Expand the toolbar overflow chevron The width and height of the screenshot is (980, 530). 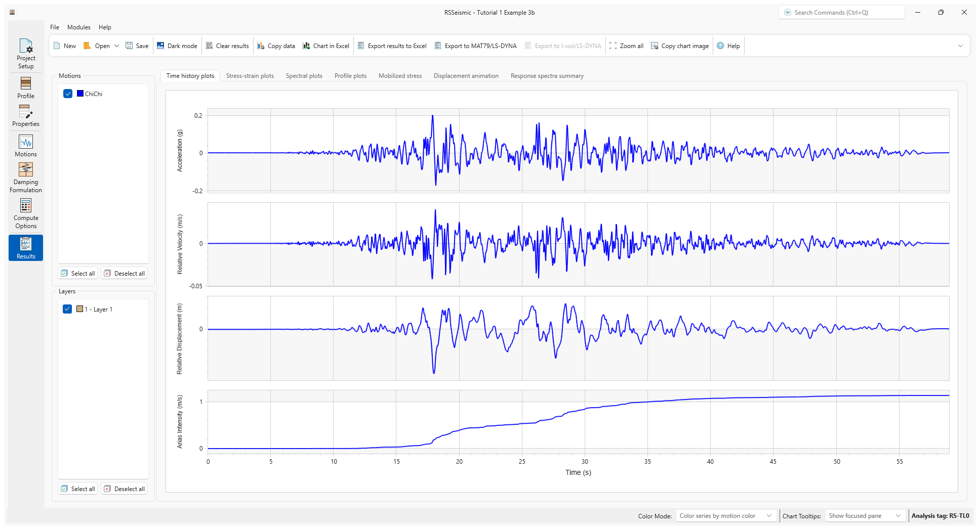click(960, 46)
